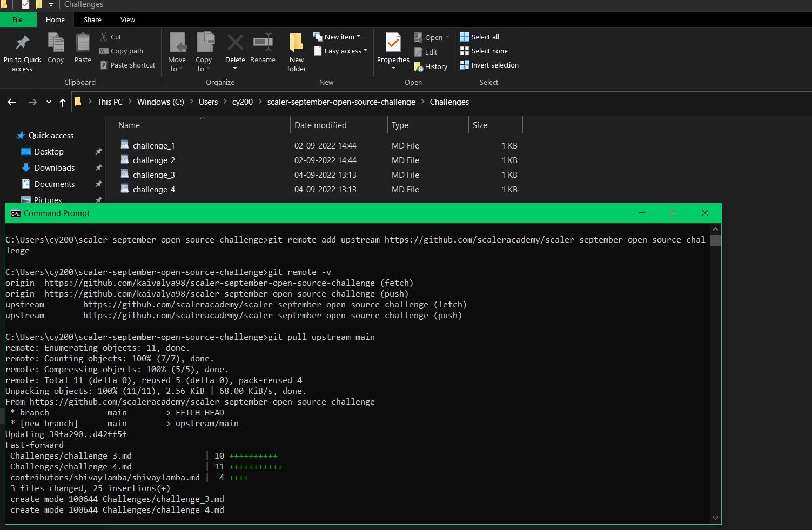Switch to the View ribbon tab

tap(127, 19)
